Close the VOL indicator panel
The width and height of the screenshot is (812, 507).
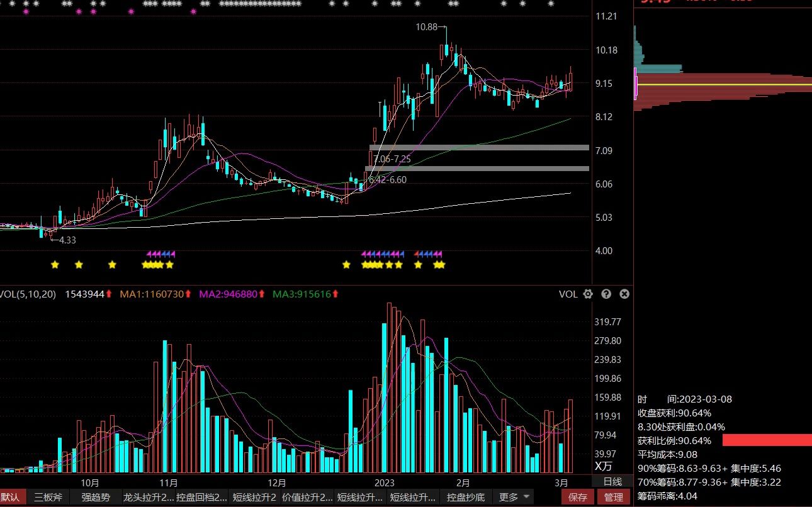624,294
